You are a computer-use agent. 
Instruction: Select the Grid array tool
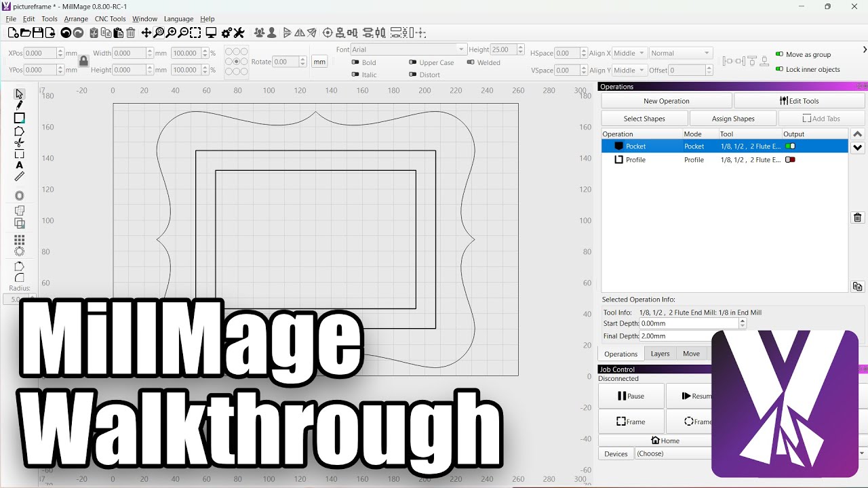19,240
